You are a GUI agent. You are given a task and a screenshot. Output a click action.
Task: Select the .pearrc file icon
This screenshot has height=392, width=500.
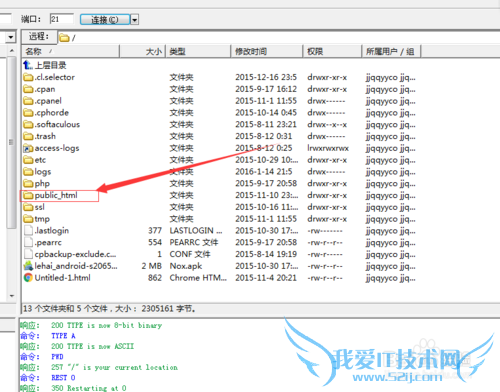tap(29, 242)
